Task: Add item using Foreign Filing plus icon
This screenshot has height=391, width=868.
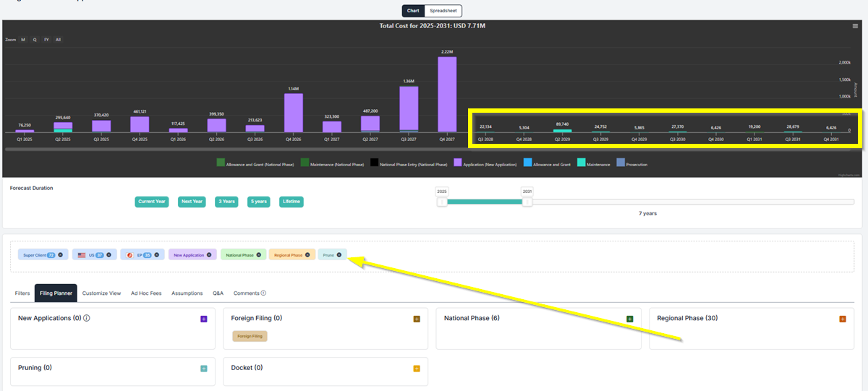Action: coord(417,319)
